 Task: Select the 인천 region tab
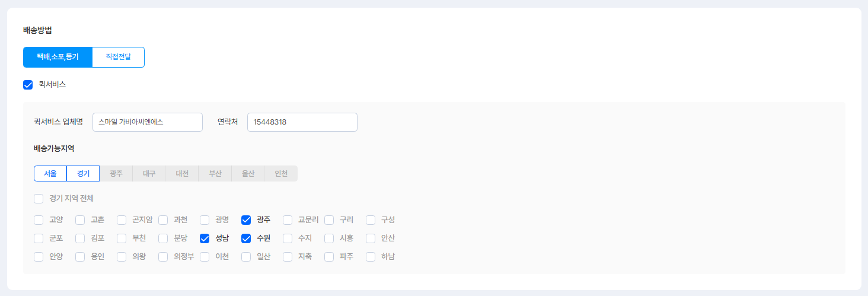point(280,174)
